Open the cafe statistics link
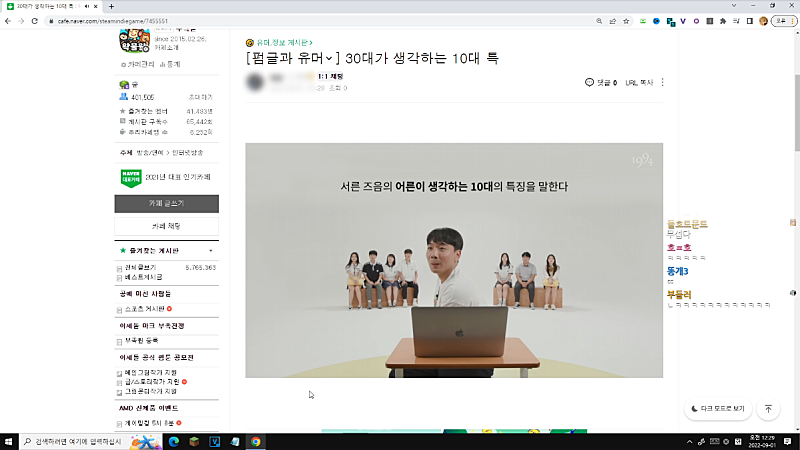 [170, 64]
